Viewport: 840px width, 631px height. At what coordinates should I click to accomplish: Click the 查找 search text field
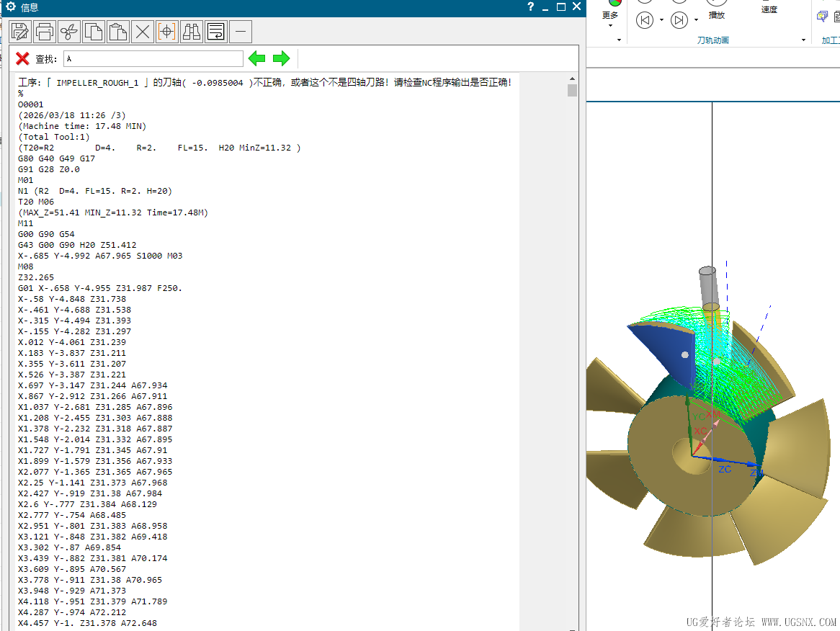pos(153,58)
